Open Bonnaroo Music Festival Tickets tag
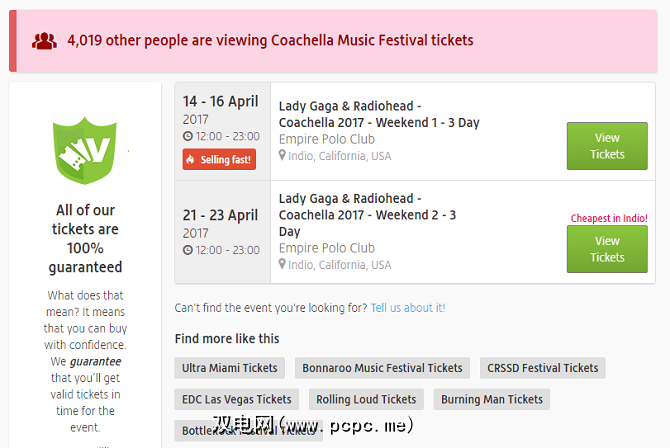670x448 pixels. [x=382, y=368]
